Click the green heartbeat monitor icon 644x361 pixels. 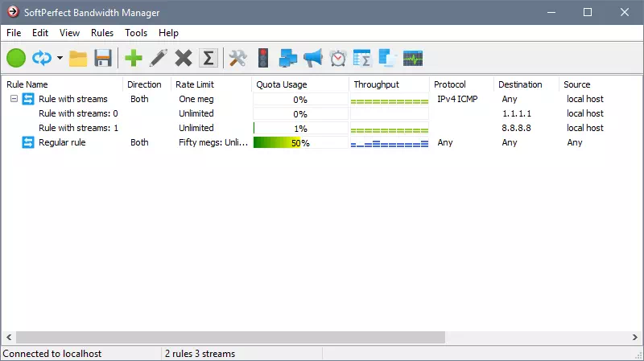tap(413, 58)
